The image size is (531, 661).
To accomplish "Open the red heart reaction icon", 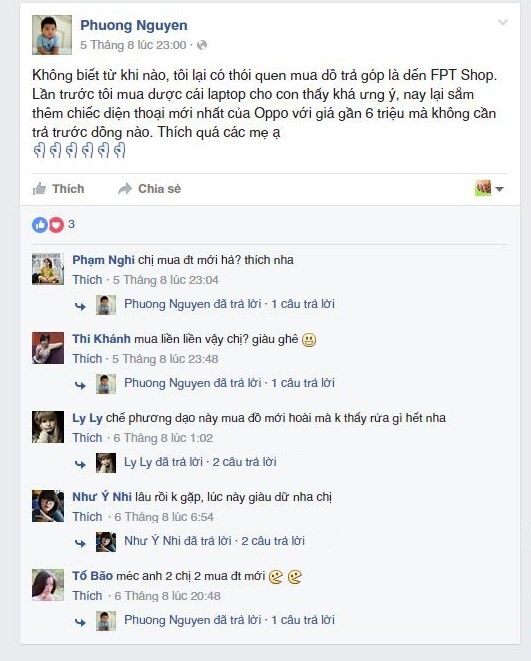I will click(x=56, y=225).
